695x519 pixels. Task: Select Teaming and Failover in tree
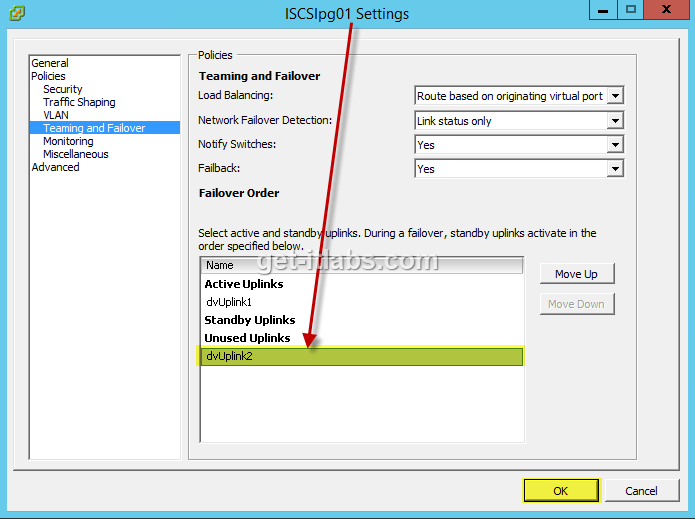[105, 128]
